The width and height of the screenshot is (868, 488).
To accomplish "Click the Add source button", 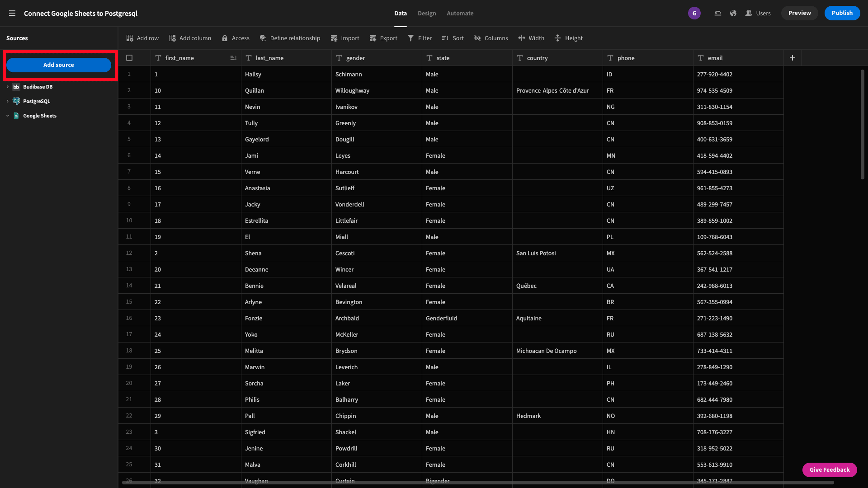I will pyautogui.click(x=58, y=64).
